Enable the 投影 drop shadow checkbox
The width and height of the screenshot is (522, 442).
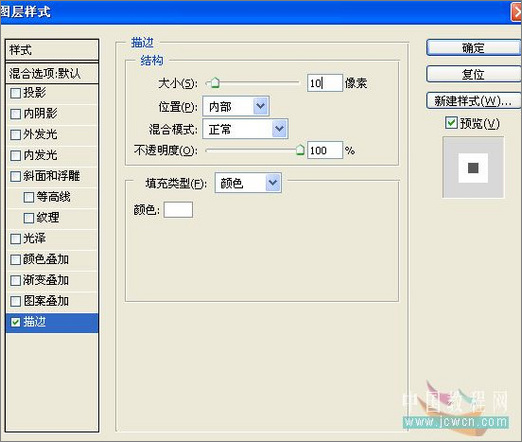click(15, 93)
